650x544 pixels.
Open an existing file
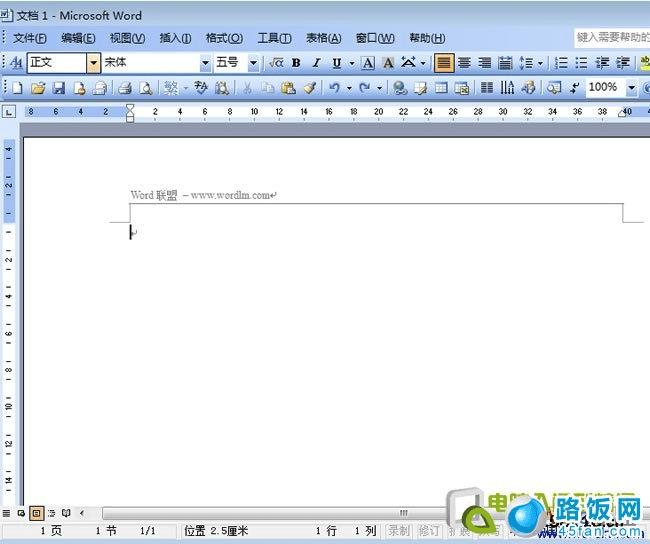(38, 88)
